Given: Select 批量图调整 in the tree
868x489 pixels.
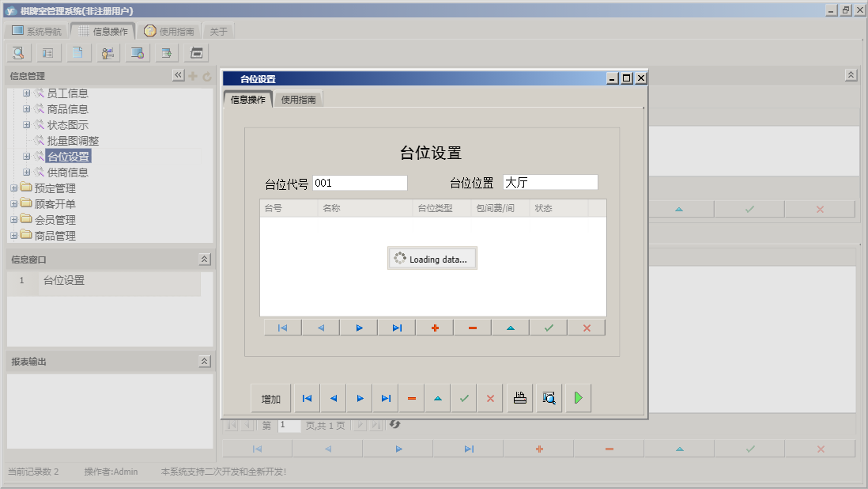Looking at the screenshot, I should 73,141.
